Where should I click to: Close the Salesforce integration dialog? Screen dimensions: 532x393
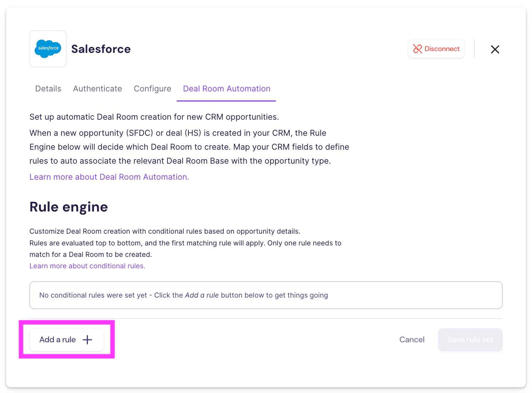pos(495,49)
